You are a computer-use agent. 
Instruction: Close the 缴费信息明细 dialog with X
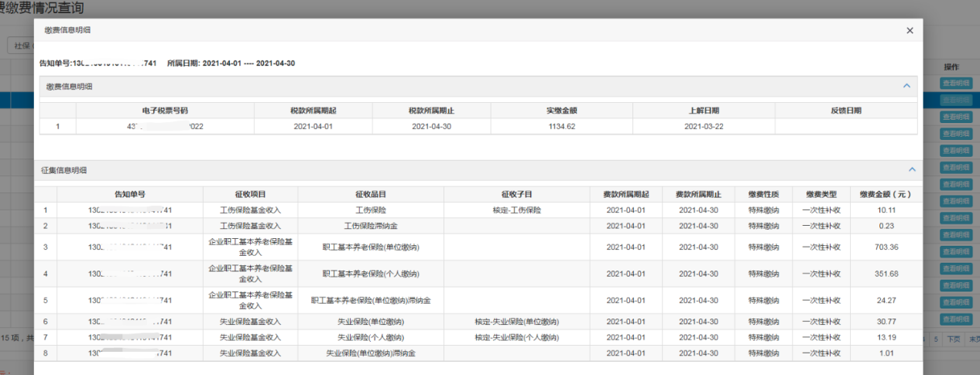coord(910,30)
